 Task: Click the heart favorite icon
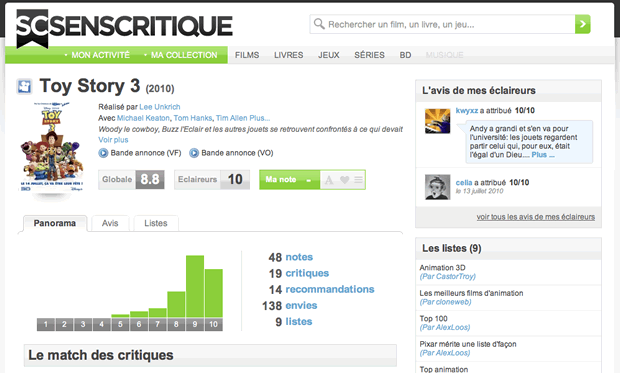pyautogui.click(x=344, y=180)
